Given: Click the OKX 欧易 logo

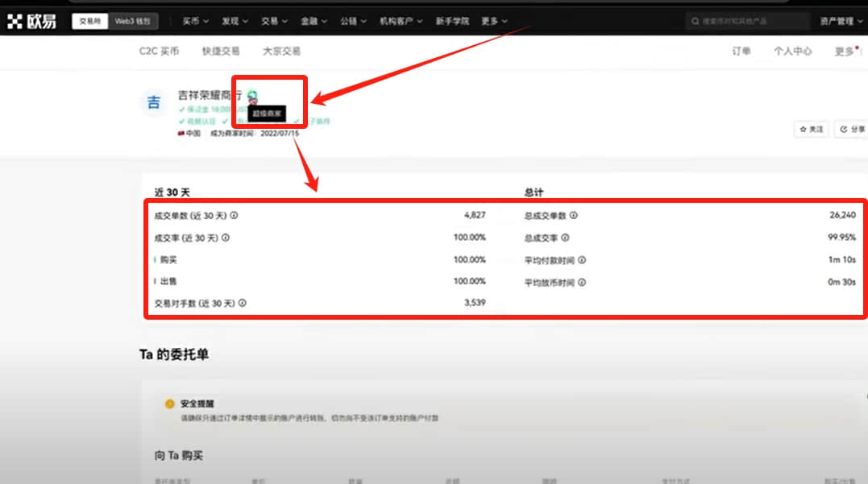Looking at the screenshot, I should pyautogui.click(x=31, y=21).
